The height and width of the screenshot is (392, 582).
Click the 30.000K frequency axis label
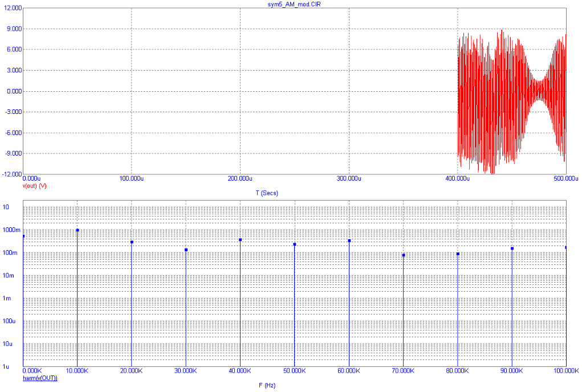click(x=186, y=370)
